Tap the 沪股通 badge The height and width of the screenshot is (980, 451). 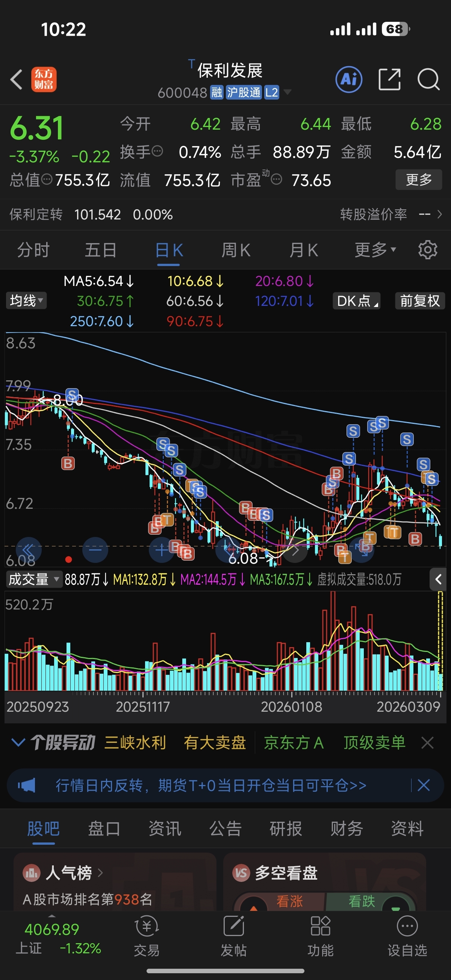[x=244, y=92]
